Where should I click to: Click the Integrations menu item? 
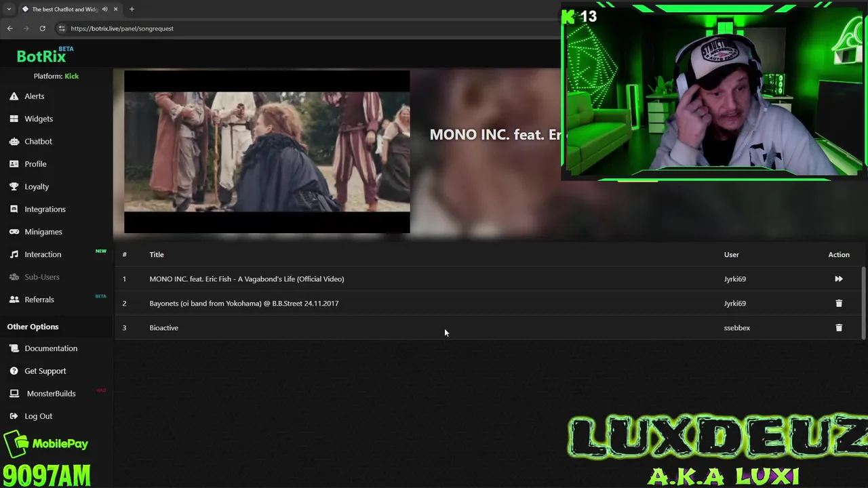tap(45, 209)
